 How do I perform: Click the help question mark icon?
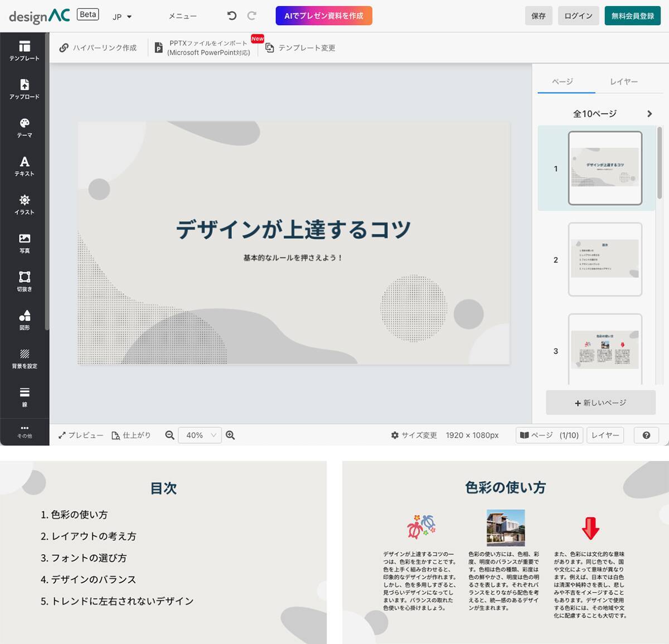[x=646, y=435]
